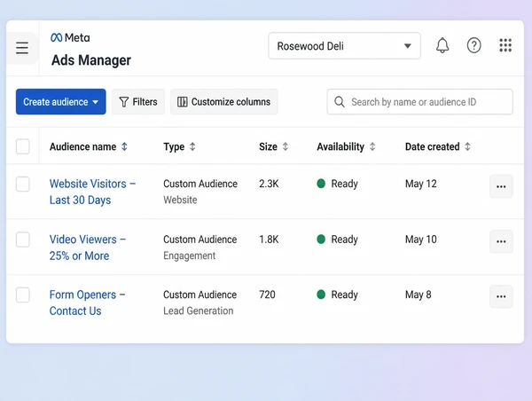Click the Ads Manager title
Image resolution: width=532 pixels, height=401 pixels.
[91, 60]
